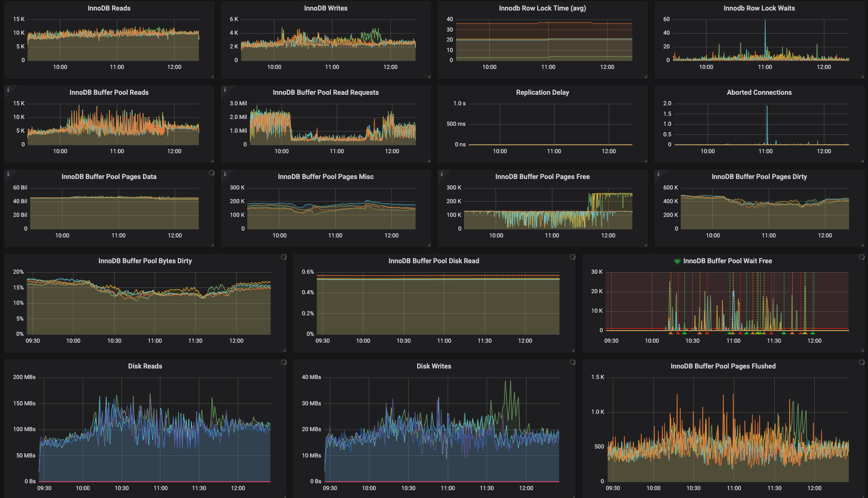Click resize handle of Buffer Pool Pages Dirty panel
The image size is (868, 498).
pos(862,245)
